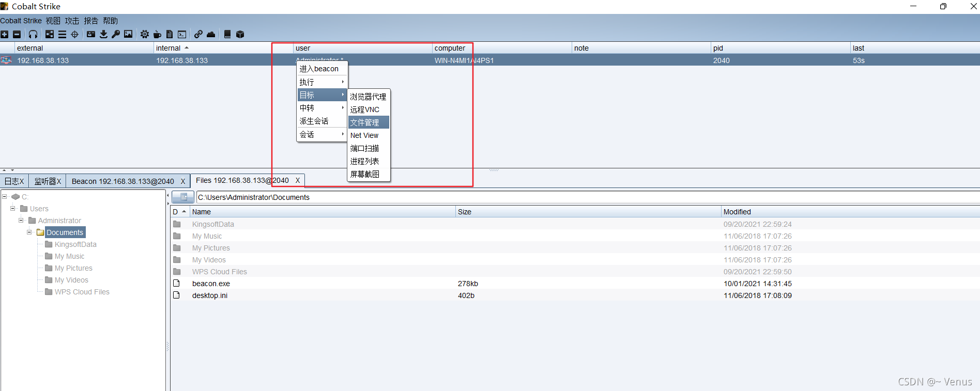The width and height of the screenshot is (980, 391).
Task: Click the minus disconnect toolbar icon
Action: (17, 34)
